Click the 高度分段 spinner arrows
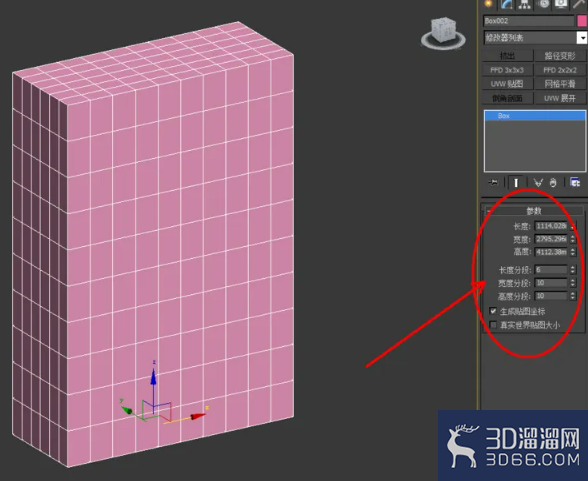This screenshot has width=588, height=481. coord(573,296)
